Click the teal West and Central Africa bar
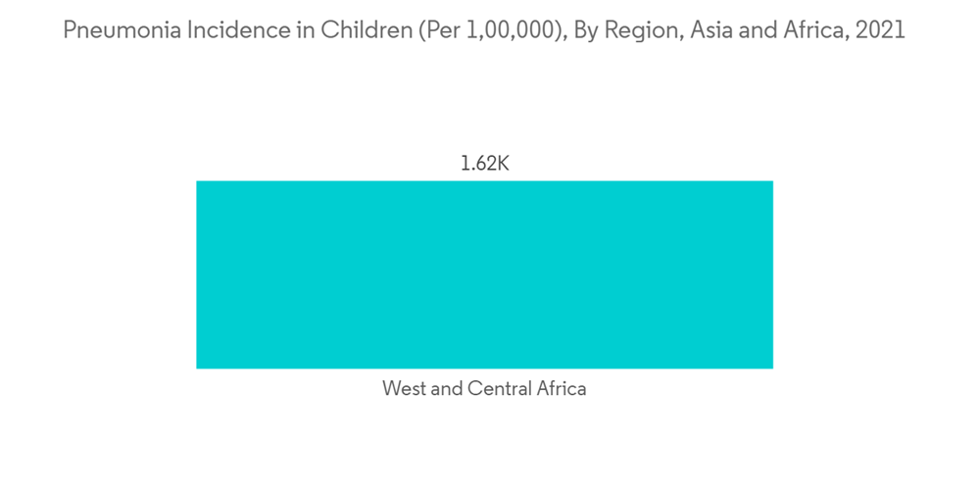Viewport: 980px width, 494px height. point(484,274)
